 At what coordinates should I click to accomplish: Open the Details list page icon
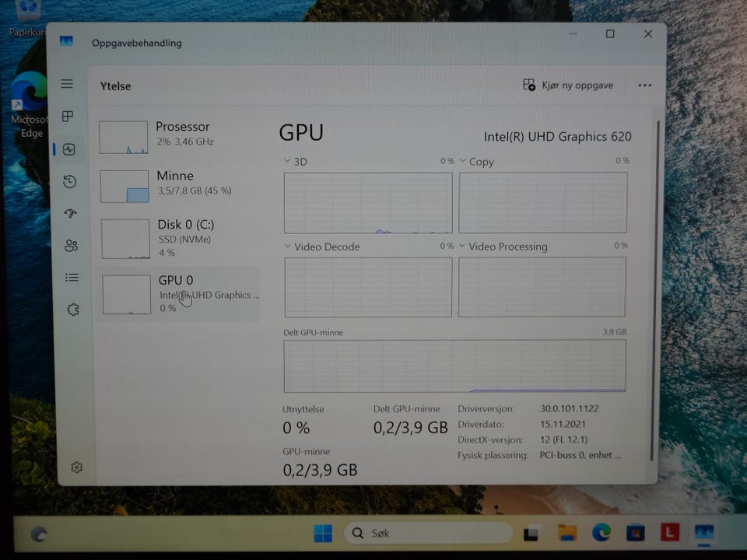coord(72,277)
